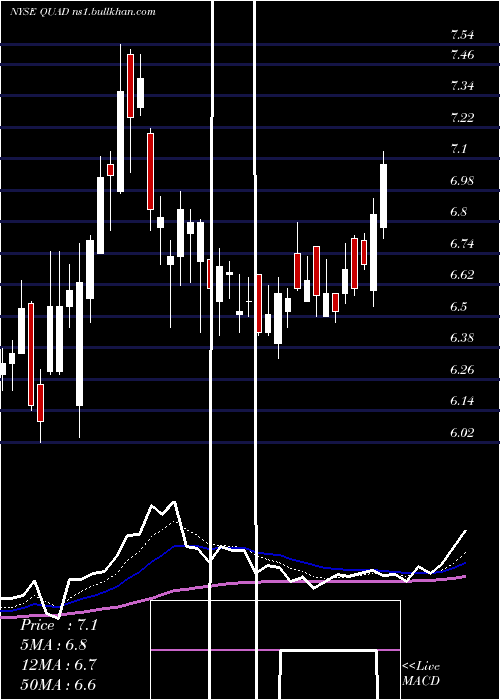Image resolution: width=500 pixels, height=700 pixels.
Task: Click the last white candlestick near 7.1
Action: point(383,196)
